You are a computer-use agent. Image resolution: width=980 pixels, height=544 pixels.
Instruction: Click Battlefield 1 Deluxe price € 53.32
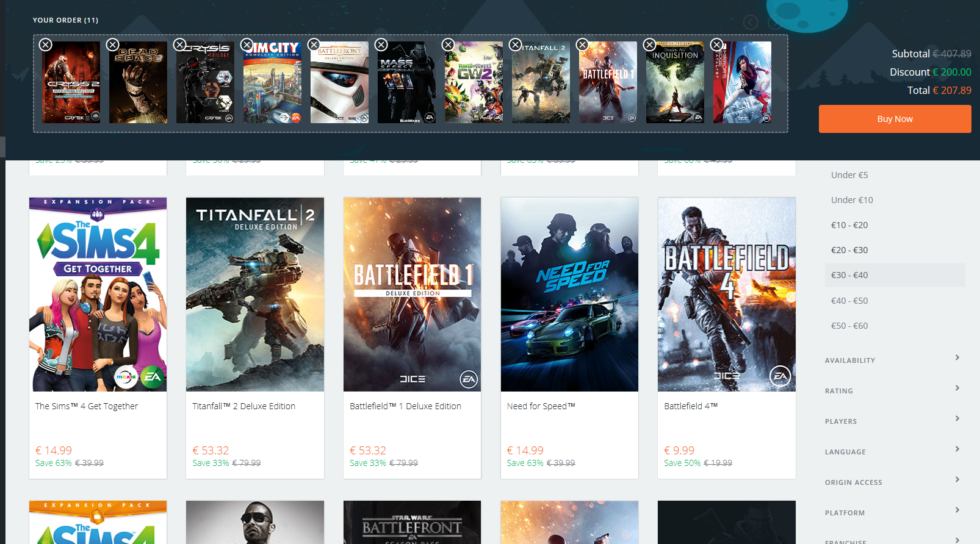tap(368, 451)
